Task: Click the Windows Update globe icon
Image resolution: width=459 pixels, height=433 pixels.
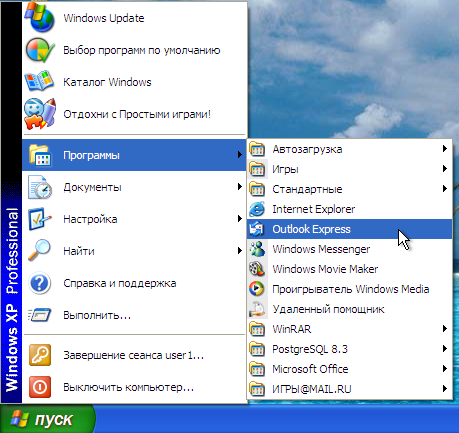Action: [40, 17]
